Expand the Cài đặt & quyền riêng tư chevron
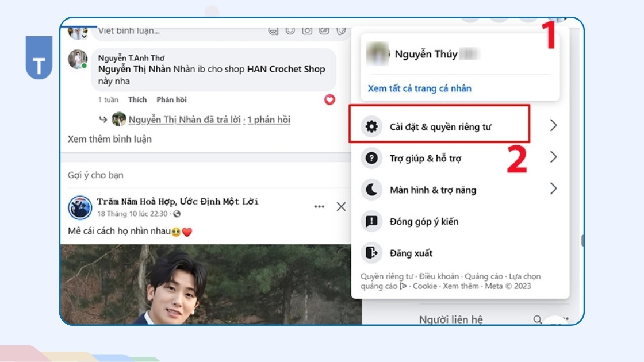 pos(553,125)
